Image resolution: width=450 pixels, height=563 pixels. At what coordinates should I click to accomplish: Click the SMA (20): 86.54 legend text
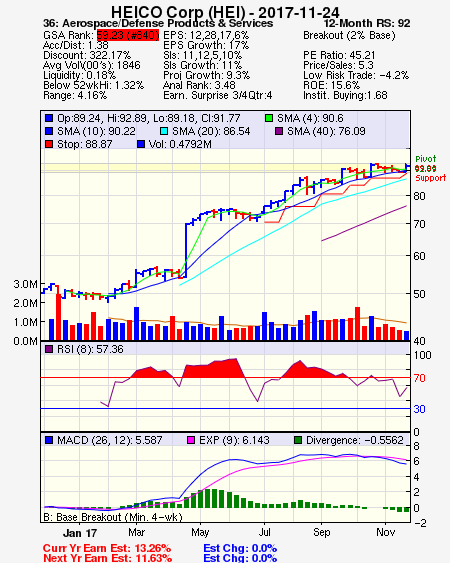211,131
